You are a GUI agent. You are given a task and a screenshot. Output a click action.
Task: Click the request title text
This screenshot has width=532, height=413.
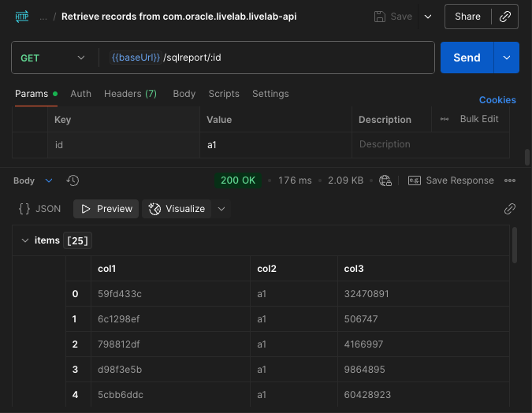click(x=179, y=17)
